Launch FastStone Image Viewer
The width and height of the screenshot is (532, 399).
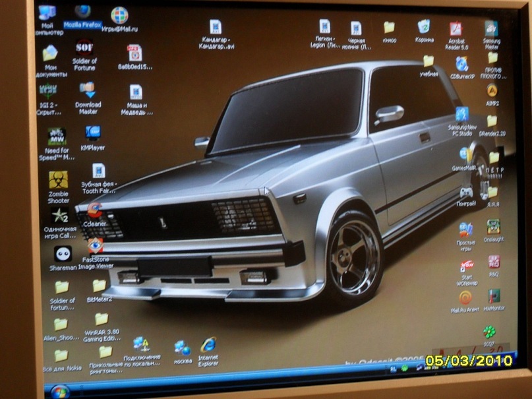[95, 246]
